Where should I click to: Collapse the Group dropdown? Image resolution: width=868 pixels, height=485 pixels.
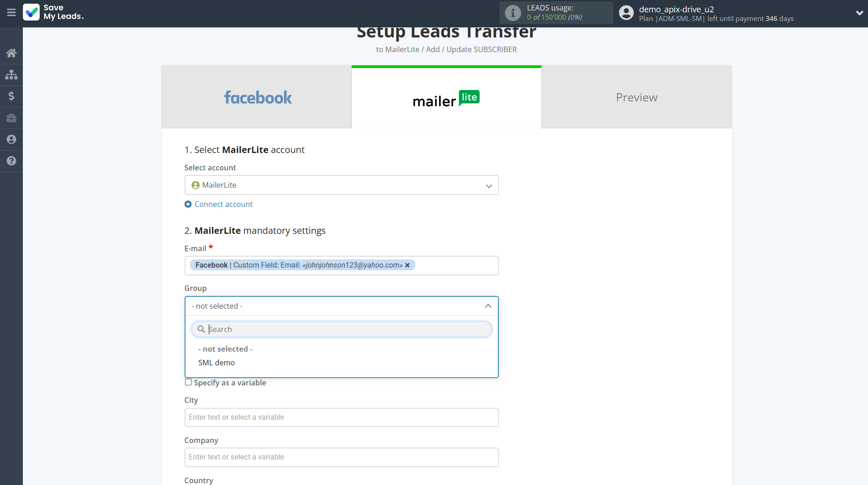(488, 306)
